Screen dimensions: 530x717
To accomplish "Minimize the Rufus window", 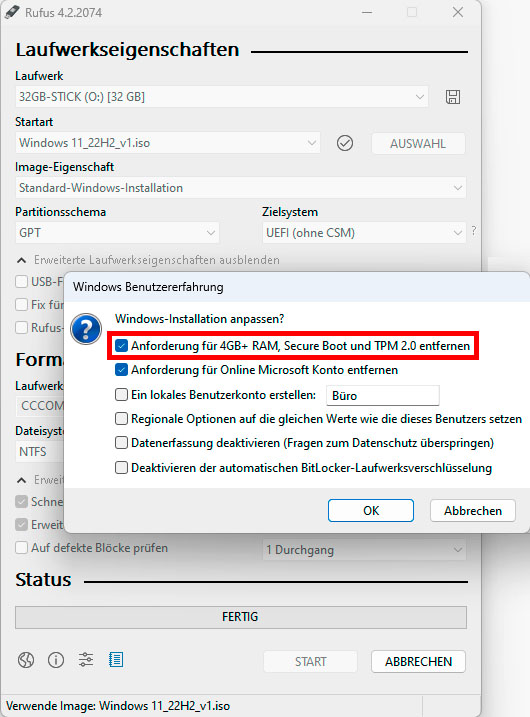I will [367, 12].
